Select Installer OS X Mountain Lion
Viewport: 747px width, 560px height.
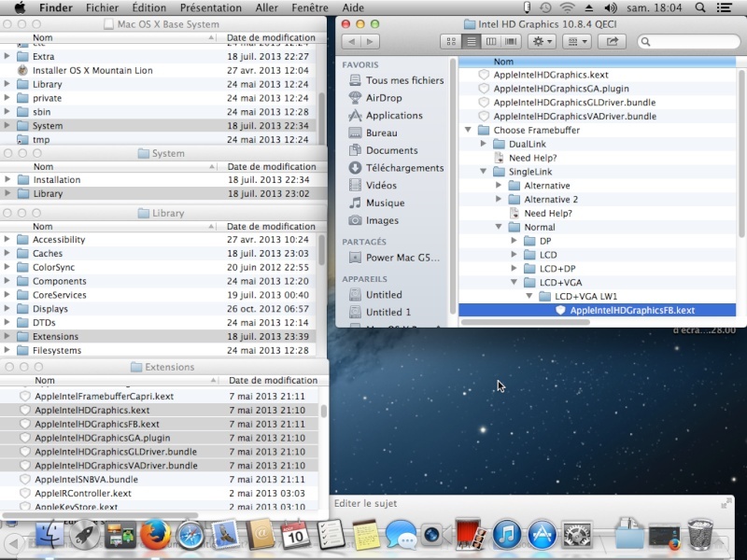click(158, 71)
